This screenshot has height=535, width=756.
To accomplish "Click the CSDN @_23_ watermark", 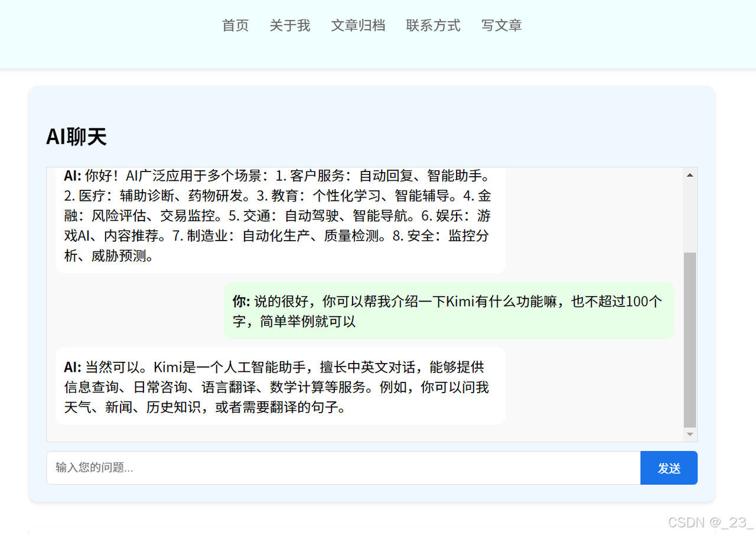I will pos(710,523).
